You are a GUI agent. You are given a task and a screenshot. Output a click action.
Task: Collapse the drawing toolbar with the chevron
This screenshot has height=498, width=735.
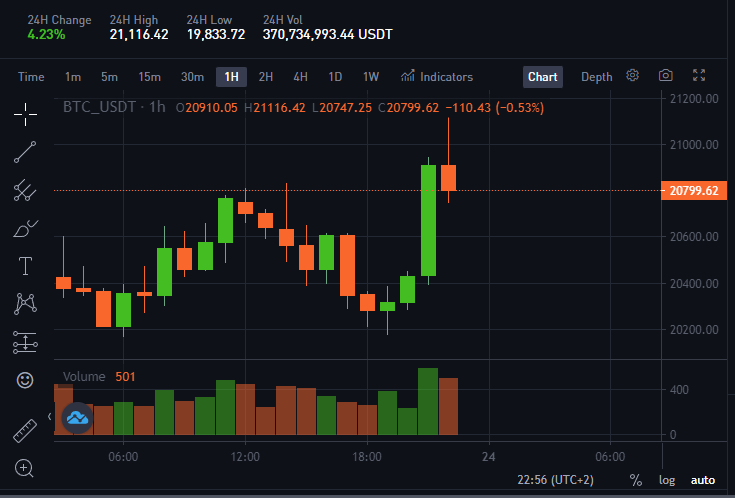pyautogui.click(x=50, y=416)
